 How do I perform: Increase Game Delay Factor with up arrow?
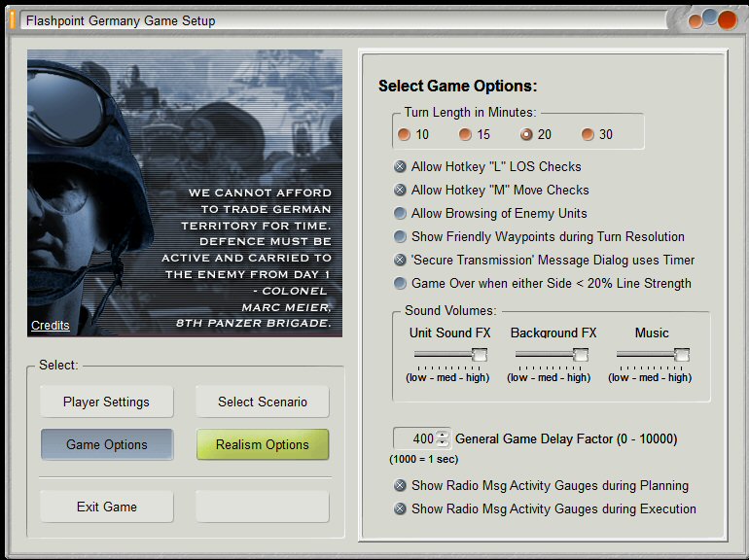click(443, 434)
